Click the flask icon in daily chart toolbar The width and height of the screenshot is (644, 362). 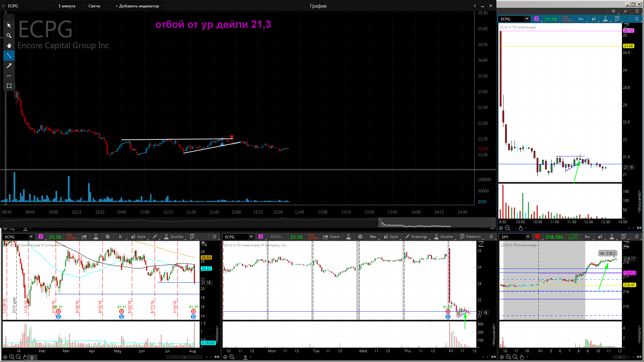[x=96, y=237]
